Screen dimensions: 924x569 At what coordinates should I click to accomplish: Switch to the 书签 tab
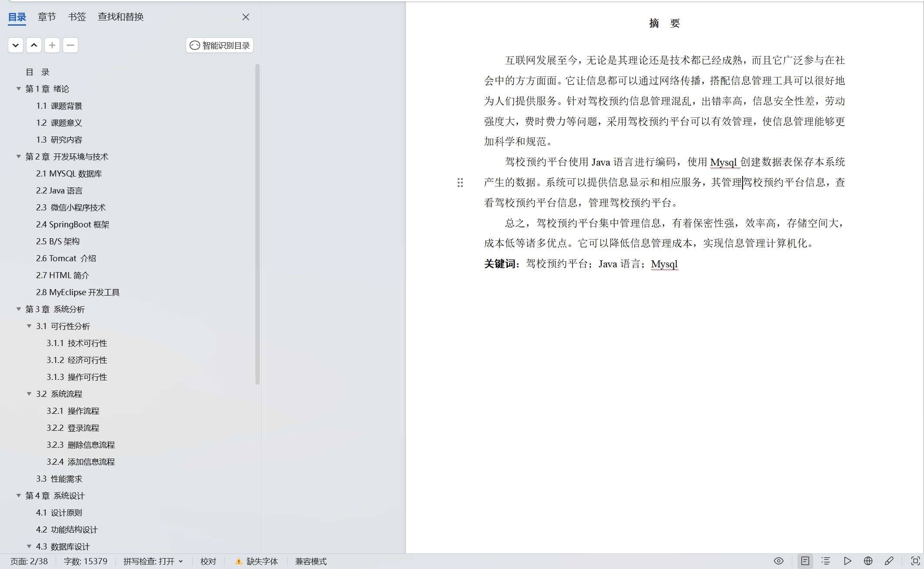77,17
